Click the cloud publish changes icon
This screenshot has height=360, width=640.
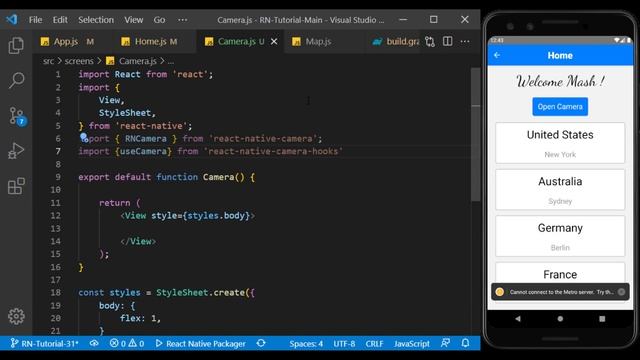tap(94, 344)
